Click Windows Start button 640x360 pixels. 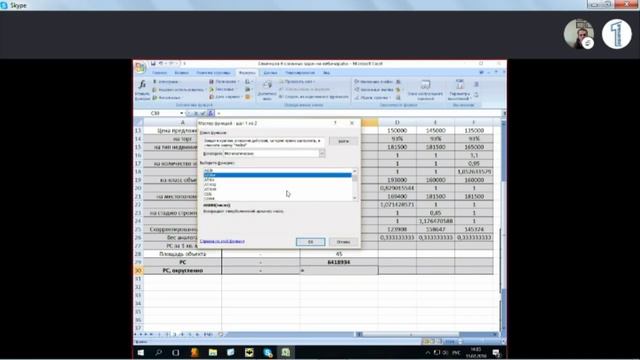(x=141, y=353)
